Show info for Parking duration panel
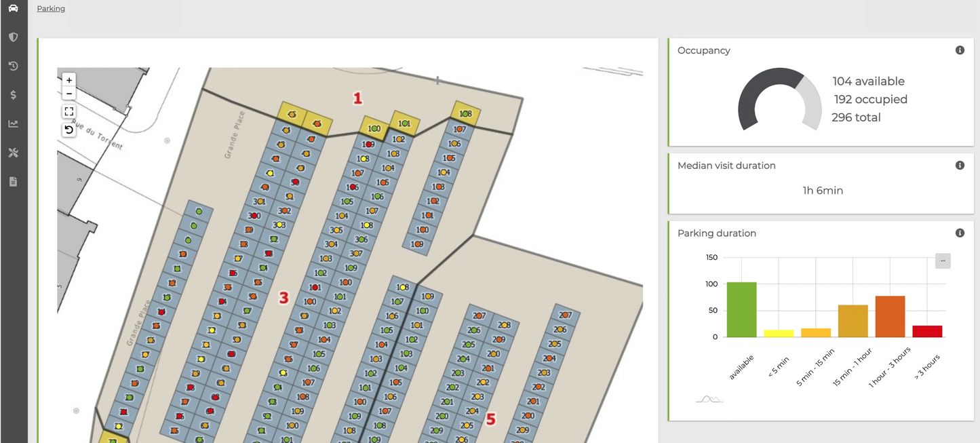This screenshot has height=443, width=980. [960, 233]
